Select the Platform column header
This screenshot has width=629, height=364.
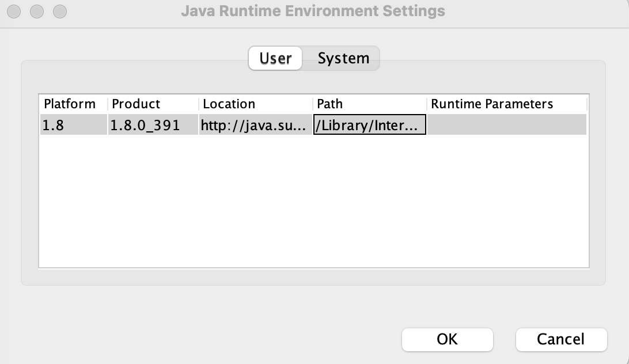coord(73,104)
